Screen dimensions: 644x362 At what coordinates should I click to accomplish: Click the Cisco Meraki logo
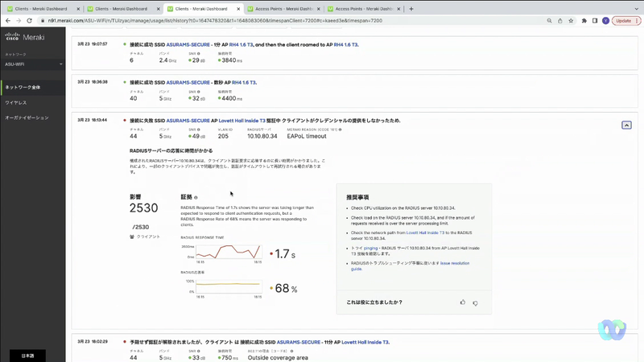[x=25, y=37]
